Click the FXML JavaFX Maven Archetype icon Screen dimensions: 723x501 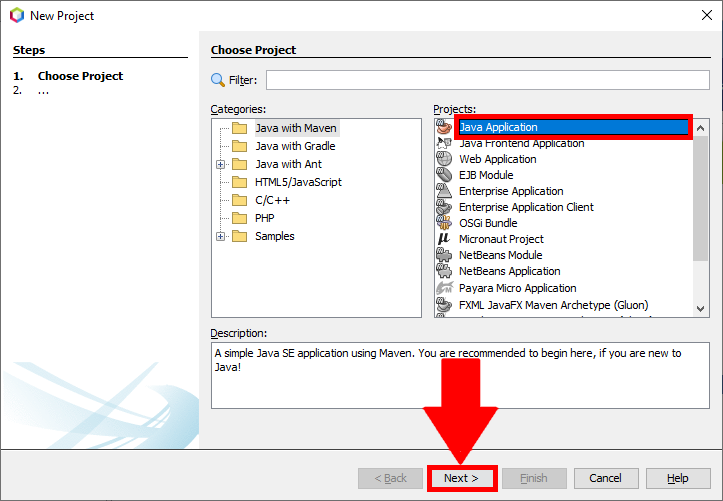(x=444, y=305)
